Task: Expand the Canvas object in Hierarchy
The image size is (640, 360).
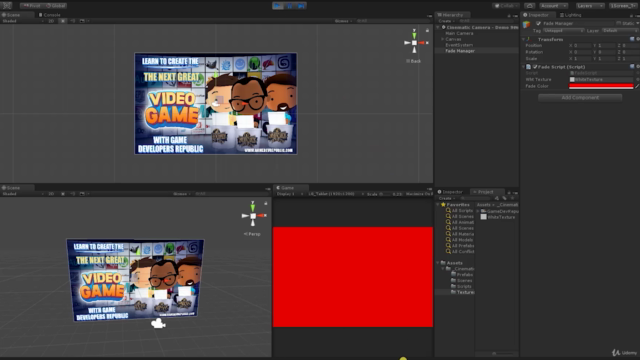Action: coord(443,39)
